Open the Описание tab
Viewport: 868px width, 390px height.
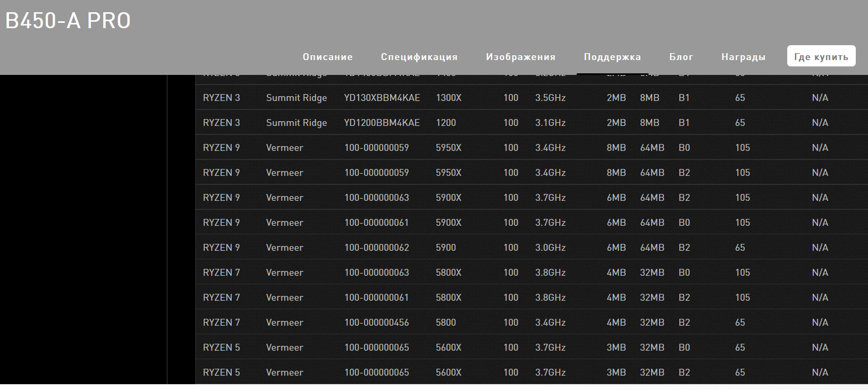point(327,57)
